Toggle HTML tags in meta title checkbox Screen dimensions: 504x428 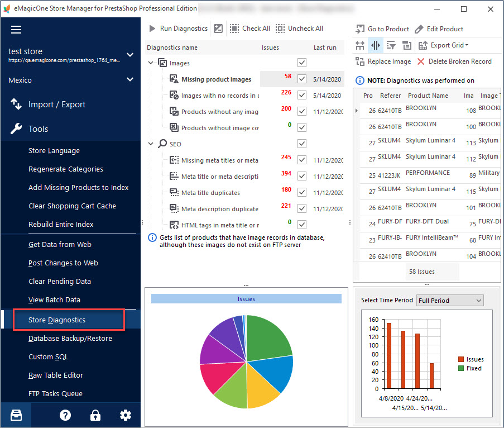(x=302, y=225)
